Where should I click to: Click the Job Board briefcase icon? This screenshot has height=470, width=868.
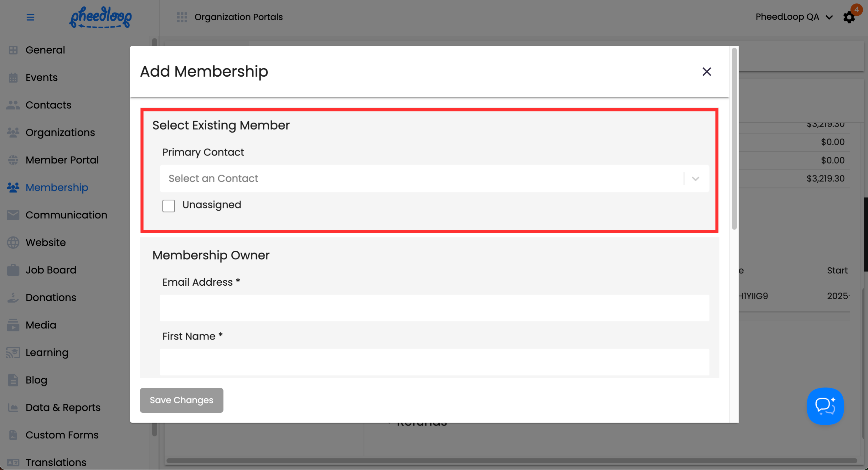(x=13, y=270)
